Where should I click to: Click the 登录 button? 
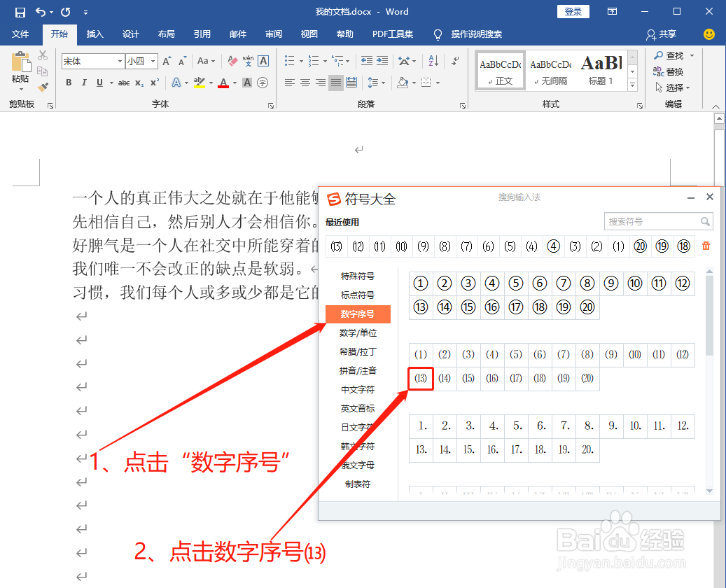[573, 11]
